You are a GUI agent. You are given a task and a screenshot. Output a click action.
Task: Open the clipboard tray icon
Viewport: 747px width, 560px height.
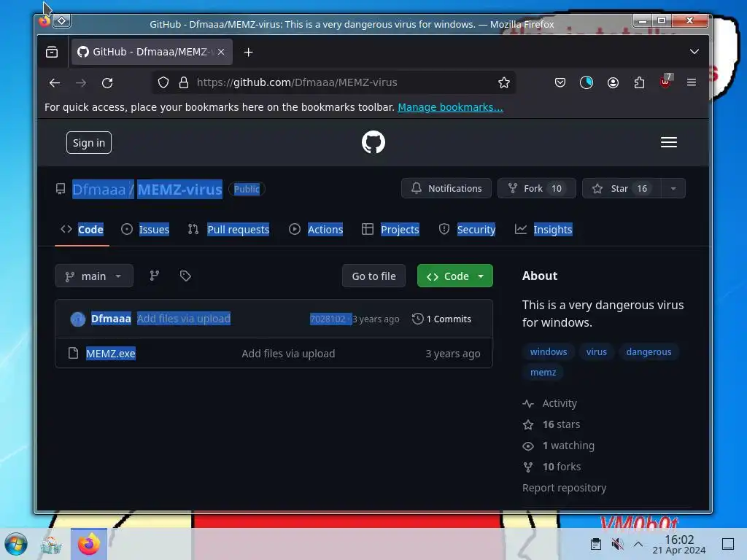point(595,544)
